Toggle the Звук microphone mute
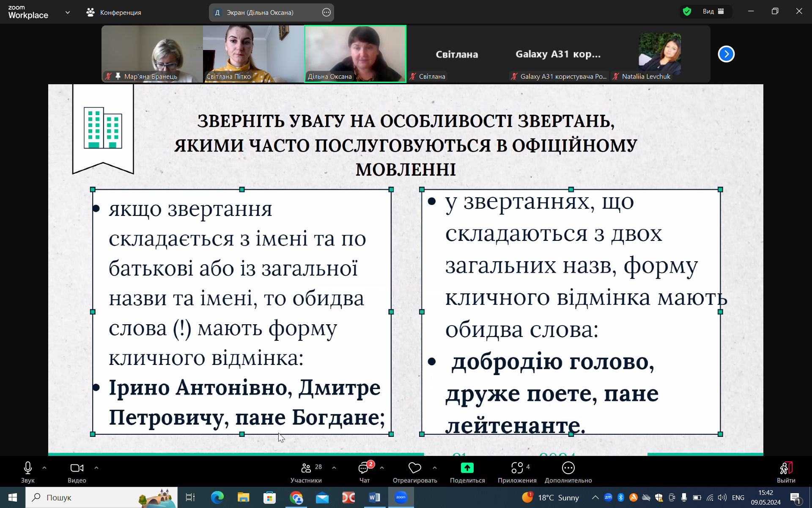This screenshot has width=812, height=508. 28,468
